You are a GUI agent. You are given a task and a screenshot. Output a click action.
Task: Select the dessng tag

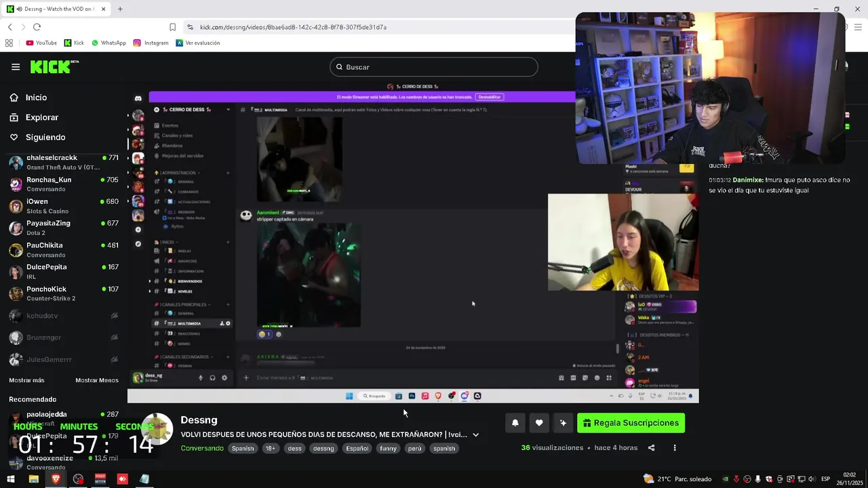click(323, 448)
